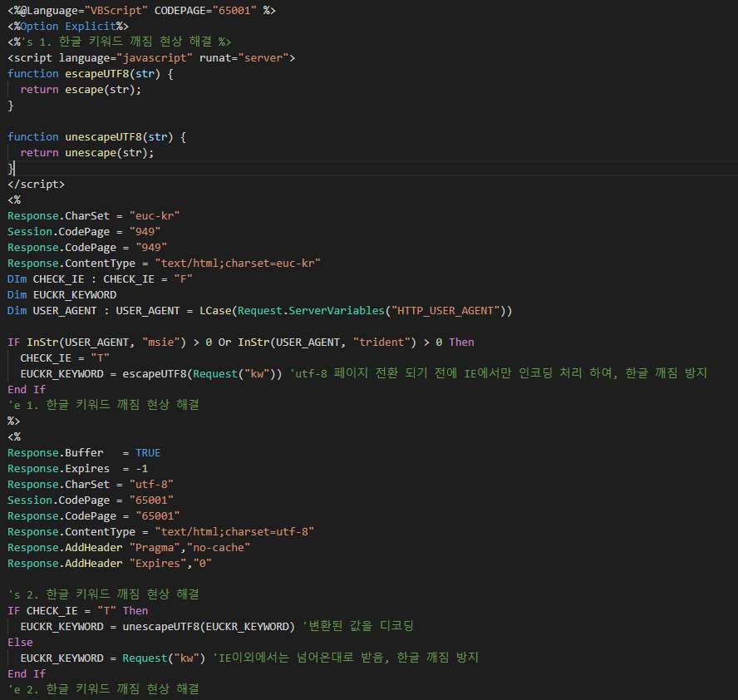Click Response.Expires = -1 line

[77, 469]
